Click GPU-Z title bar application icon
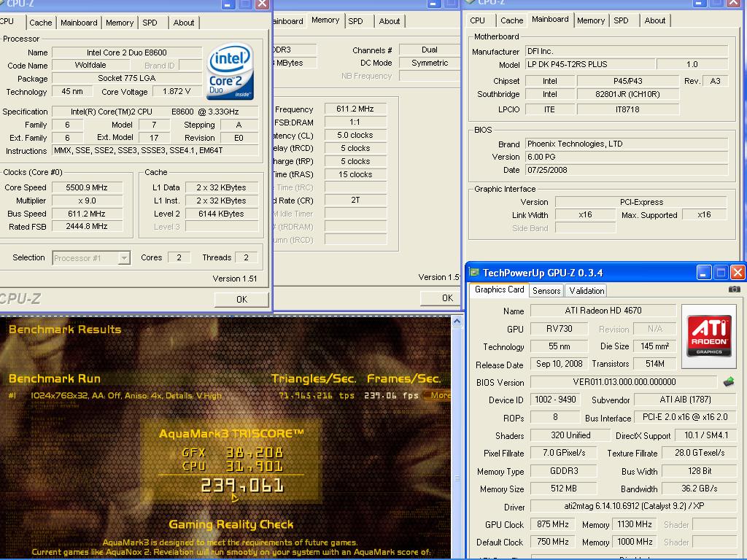 coord(473,272)
